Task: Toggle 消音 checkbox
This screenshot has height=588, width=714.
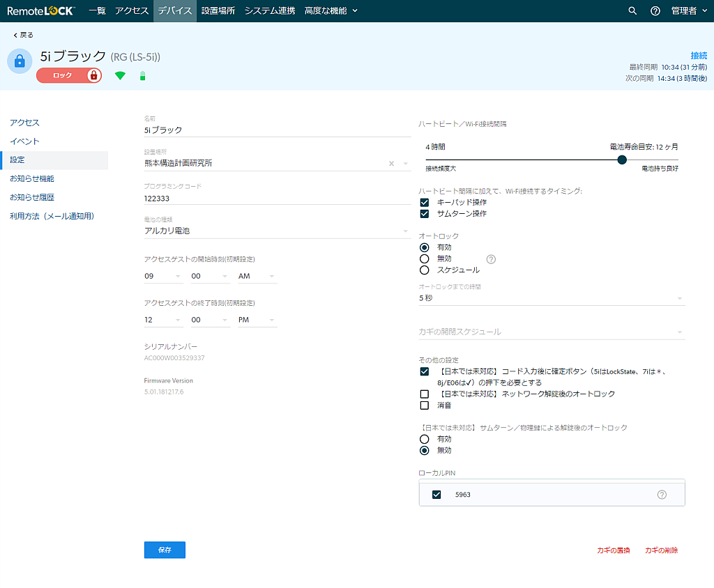Action: (x=425, y=405)
